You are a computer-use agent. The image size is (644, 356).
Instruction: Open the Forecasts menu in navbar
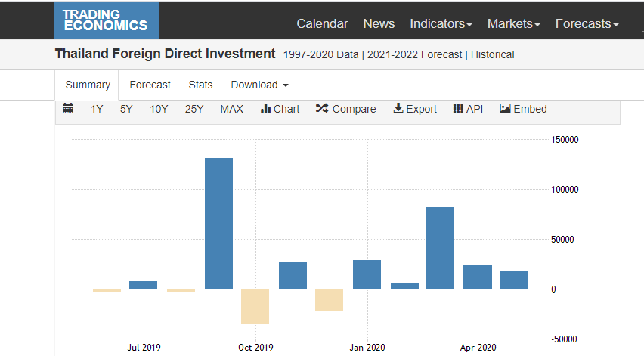587,24
